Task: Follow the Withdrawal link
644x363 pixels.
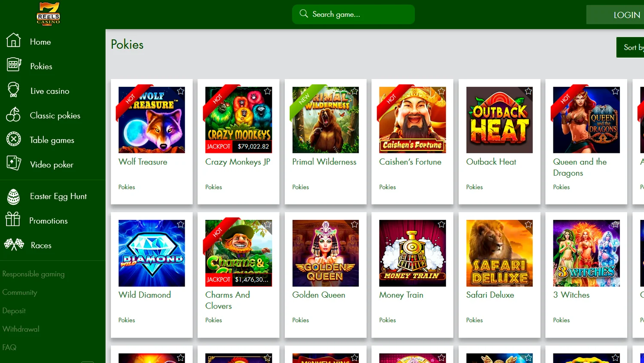Action: point(21,329)
